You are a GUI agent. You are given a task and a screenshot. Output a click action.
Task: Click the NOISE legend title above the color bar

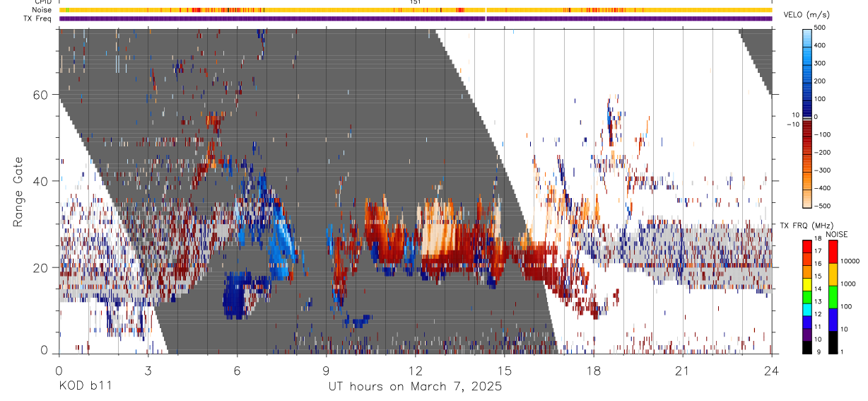pos(838,234)
